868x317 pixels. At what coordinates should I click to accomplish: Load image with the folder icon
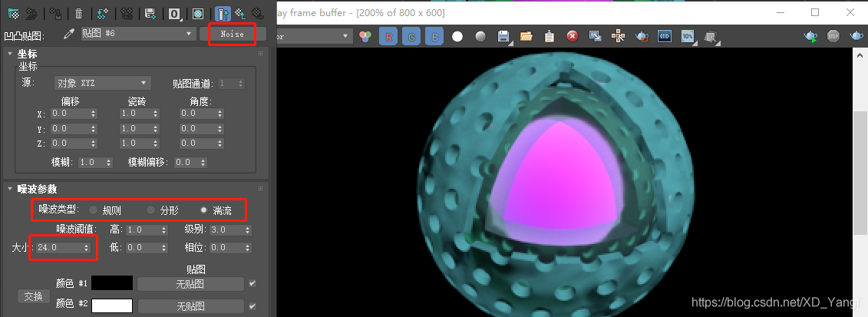pos(526,37)
